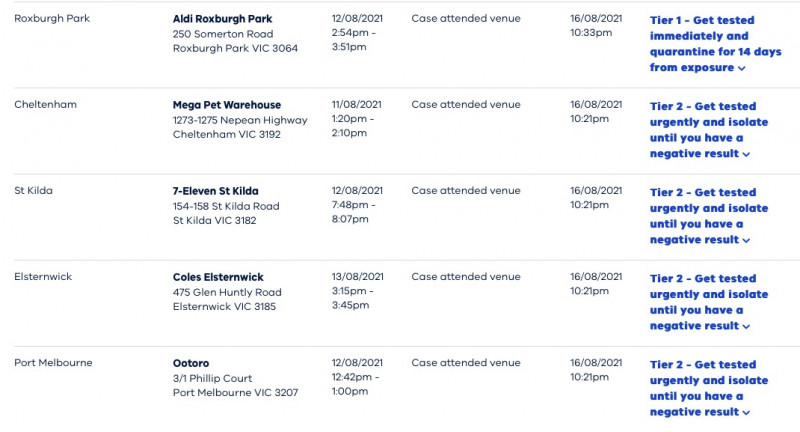This screenshot has width=800, height=432.
Task: Expand the Aldi Roxburgh Park Tier 1 advice chevron
Action: coord(742,68)
